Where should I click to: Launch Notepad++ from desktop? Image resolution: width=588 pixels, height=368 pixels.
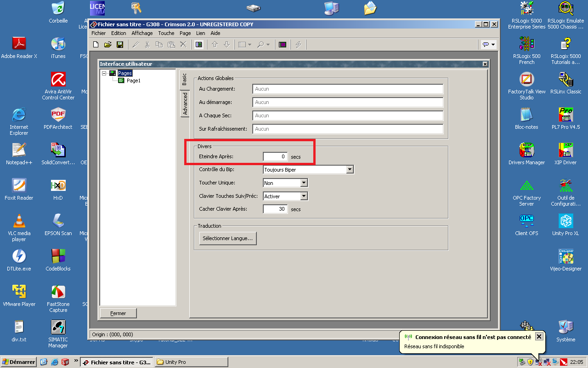[19, 154]
